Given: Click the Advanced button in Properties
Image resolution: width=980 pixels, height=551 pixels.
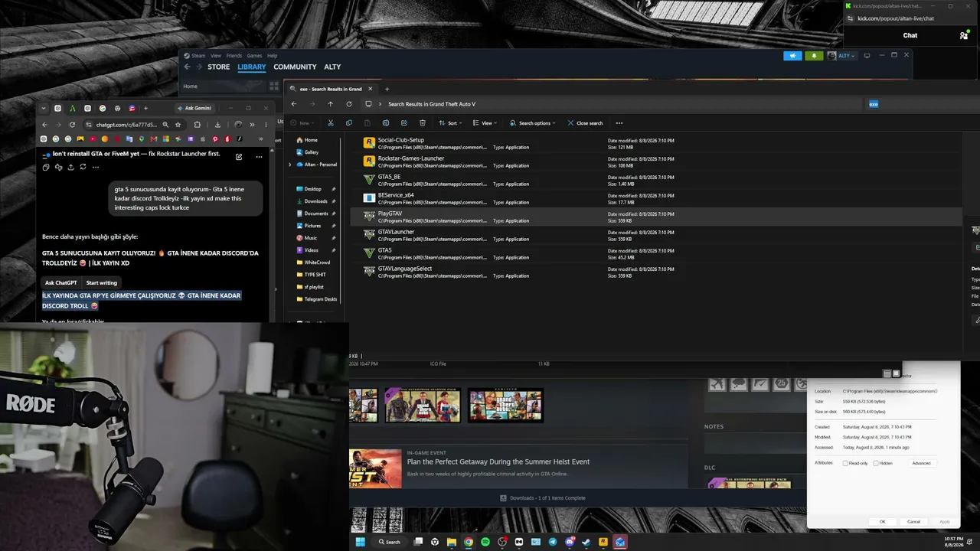Looking at the screenshot, I should coord(921,463).
